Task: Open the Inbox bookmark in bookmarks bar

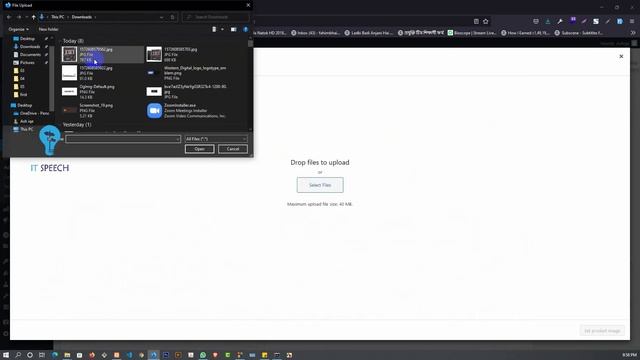Action: click(x=315, y=33)
